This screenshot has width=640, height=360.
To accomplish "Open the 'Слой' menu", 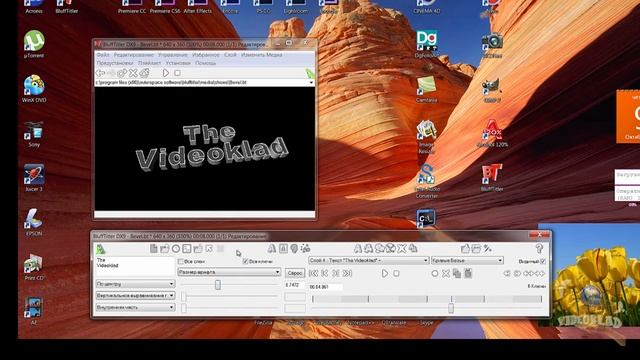I will click(x=230, y=55).
